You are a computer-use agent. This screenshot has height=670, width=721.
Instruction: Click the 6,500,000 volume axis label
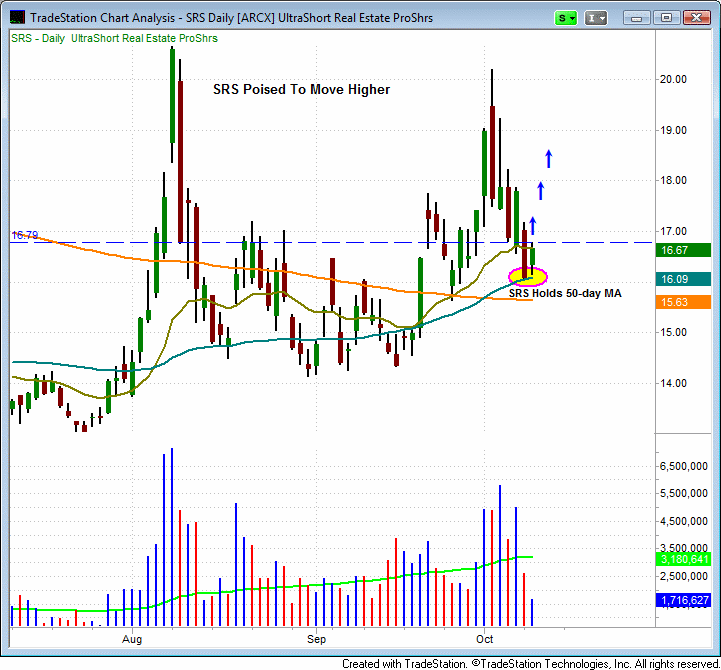click(x=683, y=466)
